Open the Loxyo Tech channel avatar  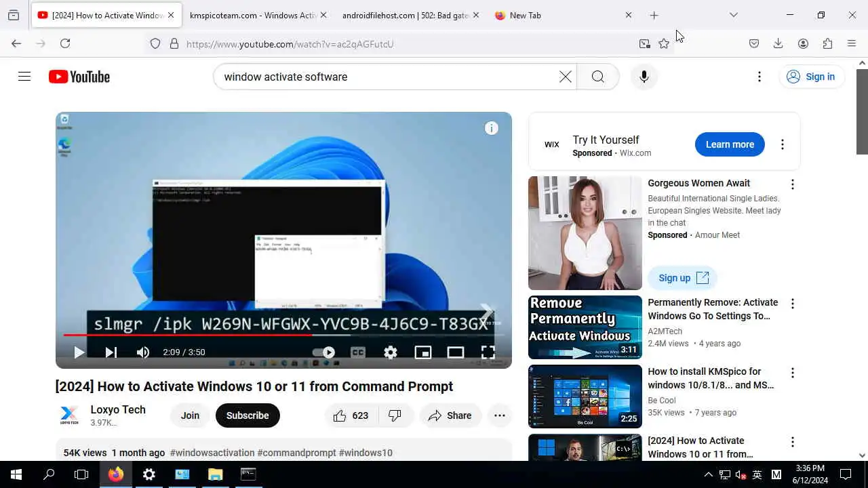(69, 415)
